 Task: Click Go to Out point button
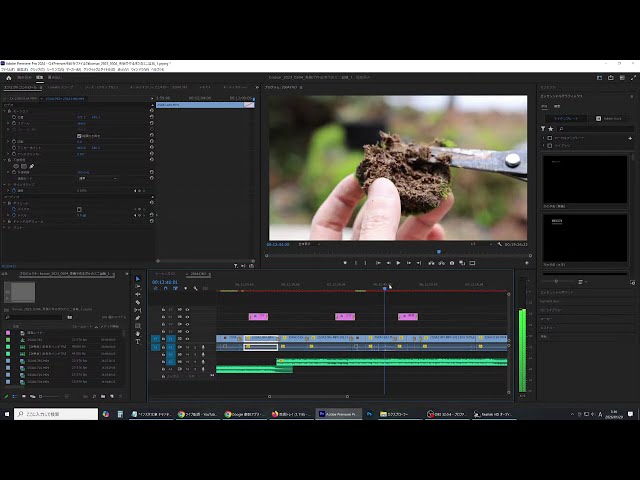tap(419, 263)
